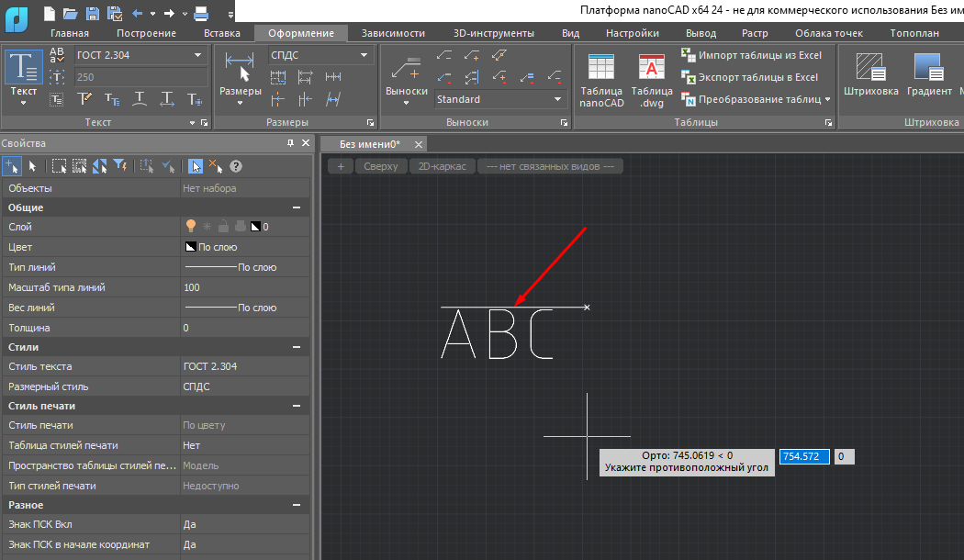Insert Таблица nanoCAD table
Viewport: 964px width, 560px height.
coord(601,80)
